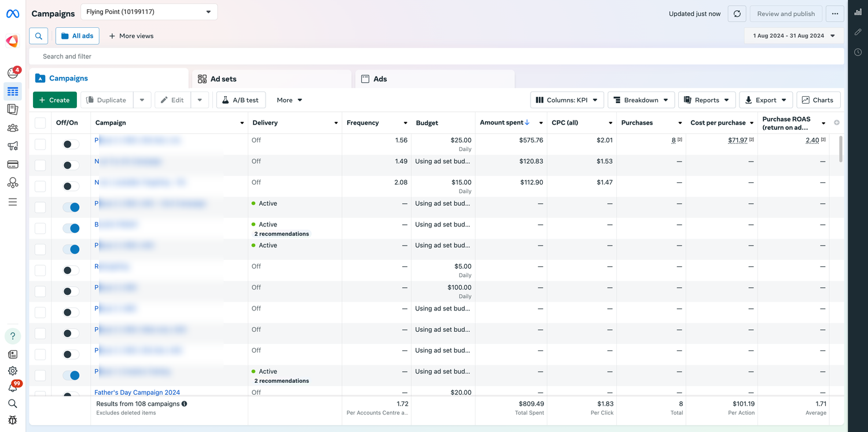Image resolution: width=868 pixels, height=432 pixels.
Task: Expand the arrow next to Duplicate
Action: click(142, 100)
